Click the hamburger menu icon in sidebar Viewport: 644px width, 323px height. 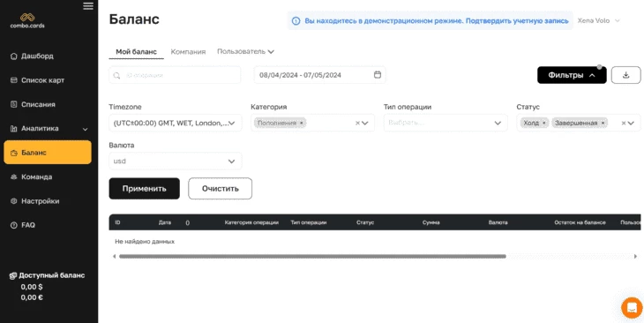pos(88,6)
